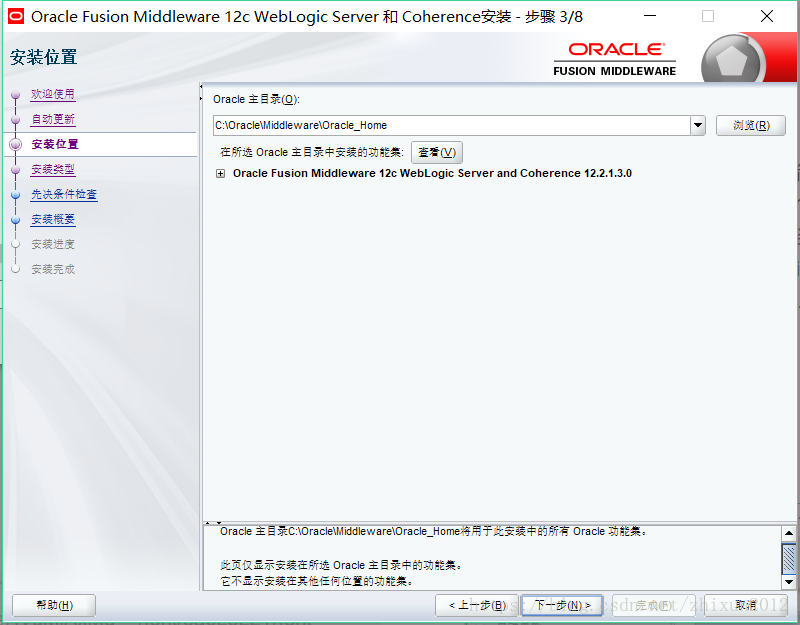Image resolution: width=800 pixels, height=625 pixels.
Task: Click the 下一步(N) next button
Action: coord(562,605)
